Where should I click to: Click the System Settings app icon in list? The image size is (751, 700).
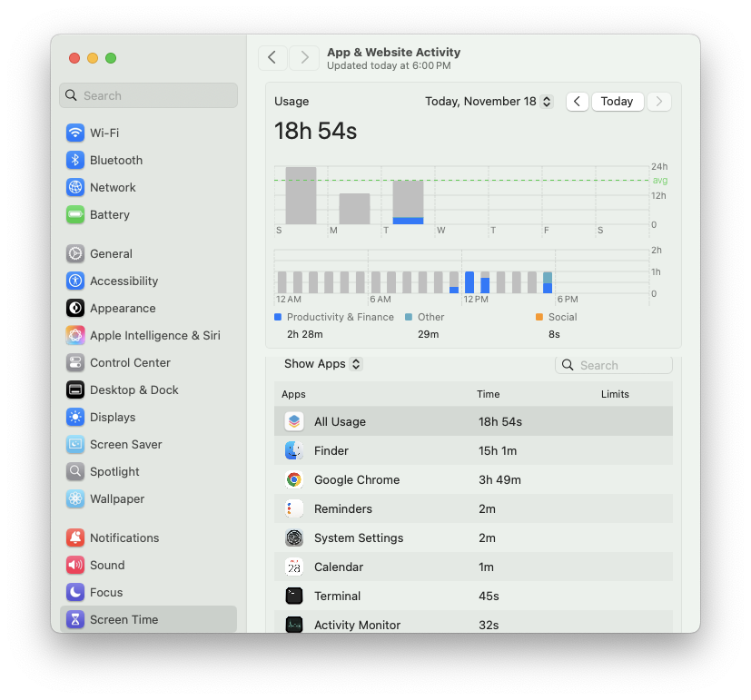tap(294, 537)
